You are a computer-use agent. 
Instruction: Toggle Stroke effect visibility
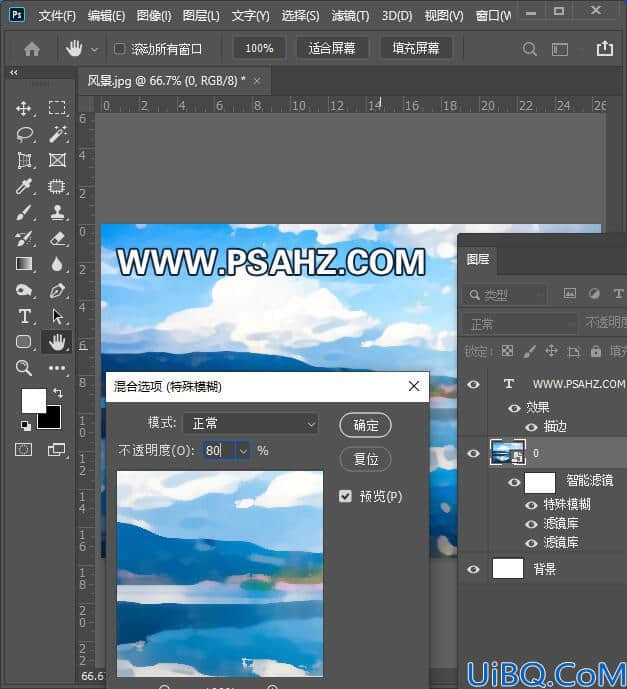click(x=531, y=427)
